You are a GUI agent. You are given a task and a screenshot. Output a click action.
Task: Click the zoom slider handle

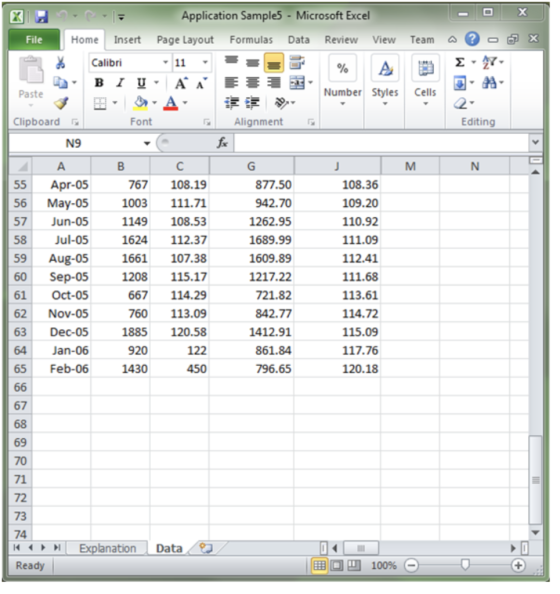tap(465, 565)
